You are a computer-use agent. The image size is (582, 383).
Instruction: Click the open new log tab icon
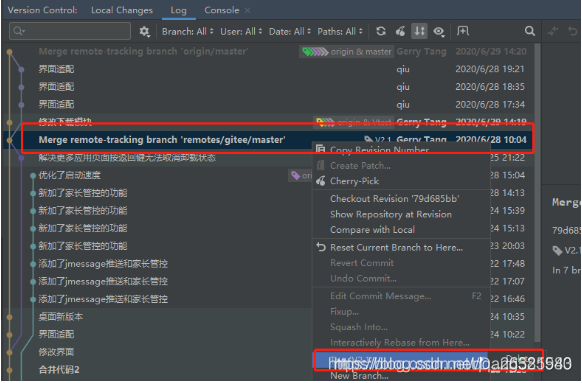[x=462, y=31]
